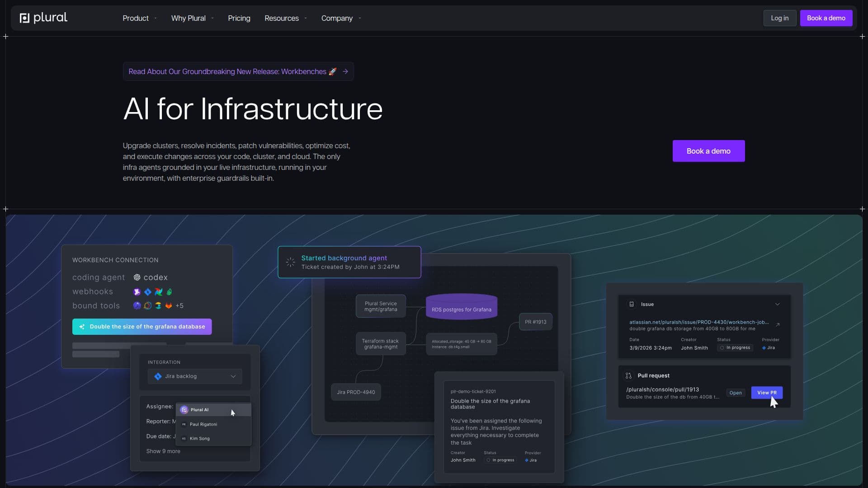Open the Workbenches release announcement link
Viewport: 868px width, 488px height.
pos(238,71)
